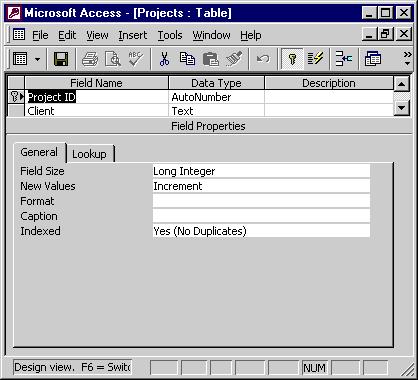This screenshot has height=380, width=418.
Task: Click the empty Format property box
Action: (261, 201)
